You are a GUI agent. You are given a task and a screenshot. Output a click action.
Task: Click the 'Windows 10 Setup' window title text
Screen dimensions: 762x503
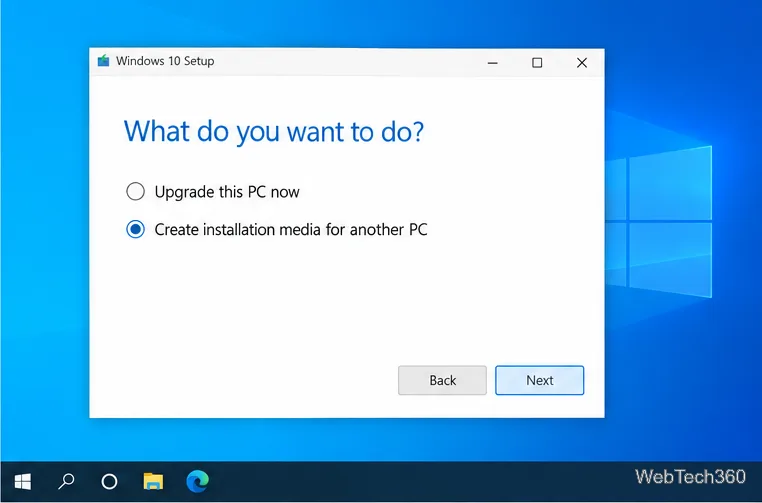click(x=165, y=61)
